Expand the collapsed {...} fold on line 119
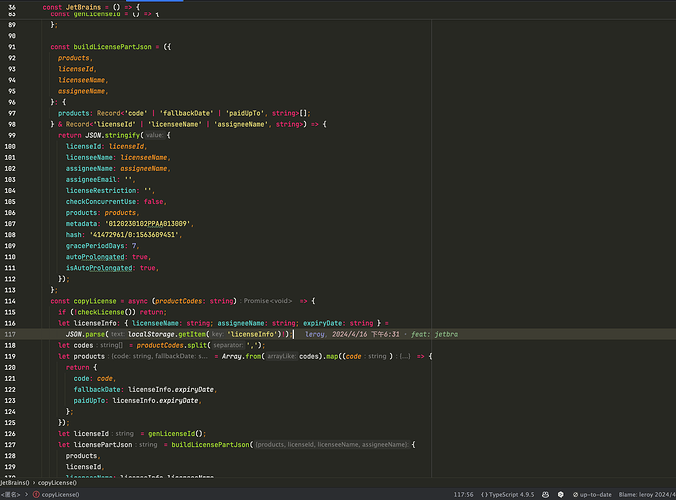This screenshot has width=676, height=500. tap(405, 356)
